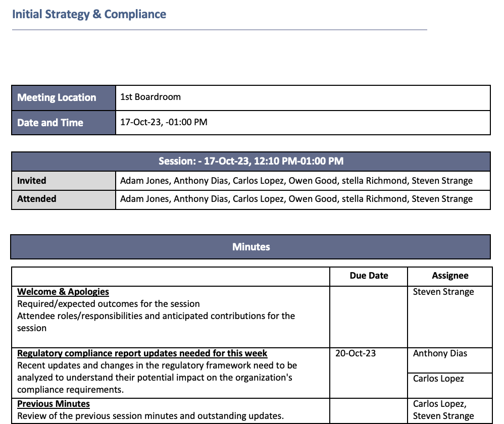Click the names list in the Invited row
The height and width of the screenshot is (424, 504).
pos(296,181)
